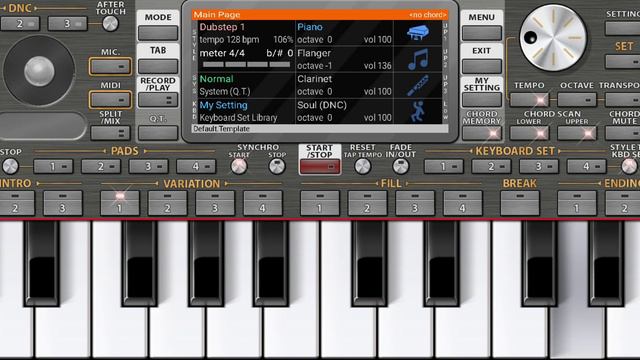Select Ending 1
This screenshot has width=640, height=360.
click(577, 203)
